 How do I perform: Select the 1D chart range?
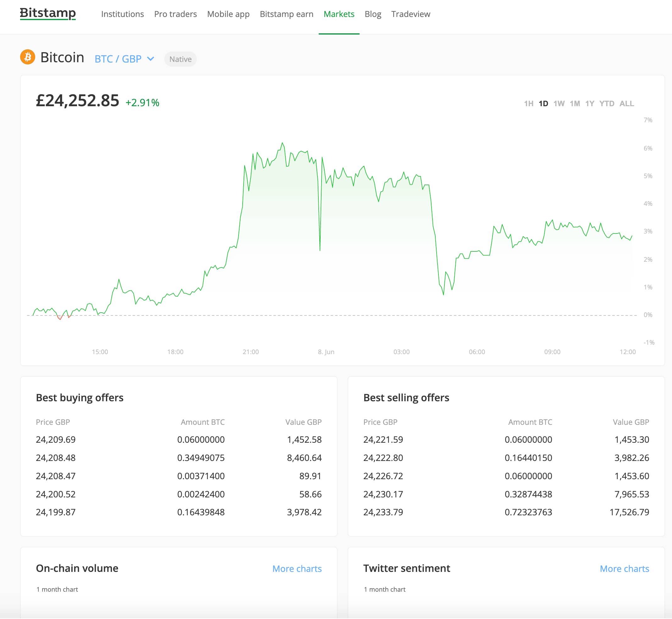coord(543,103)
